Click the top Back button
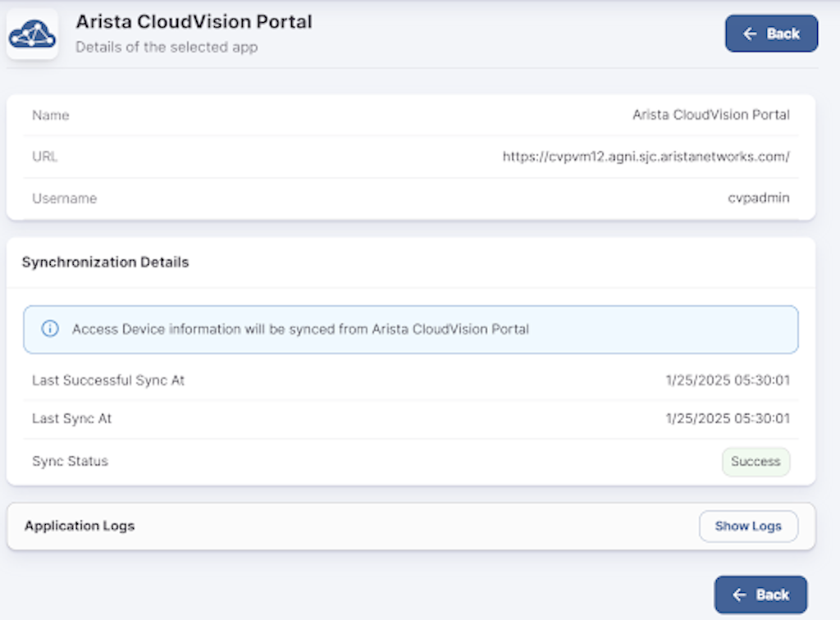This screenshot has height=620, width=840. pos(771,34)
